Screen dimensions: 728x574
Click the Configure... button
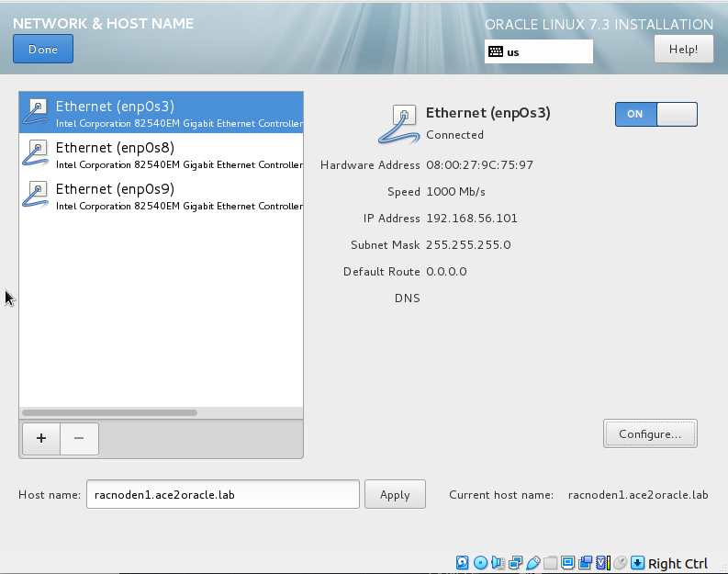coord(650,433)
